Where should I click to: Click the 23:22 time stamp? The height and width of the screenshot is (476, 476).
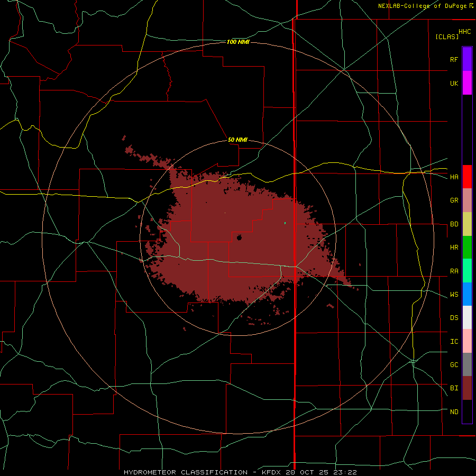pos(344,472)
